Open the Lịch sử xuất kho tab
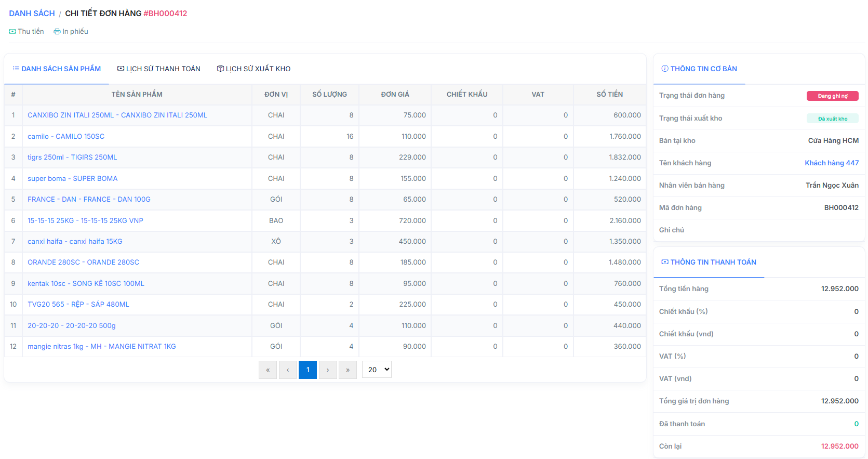 click(253, 69)
